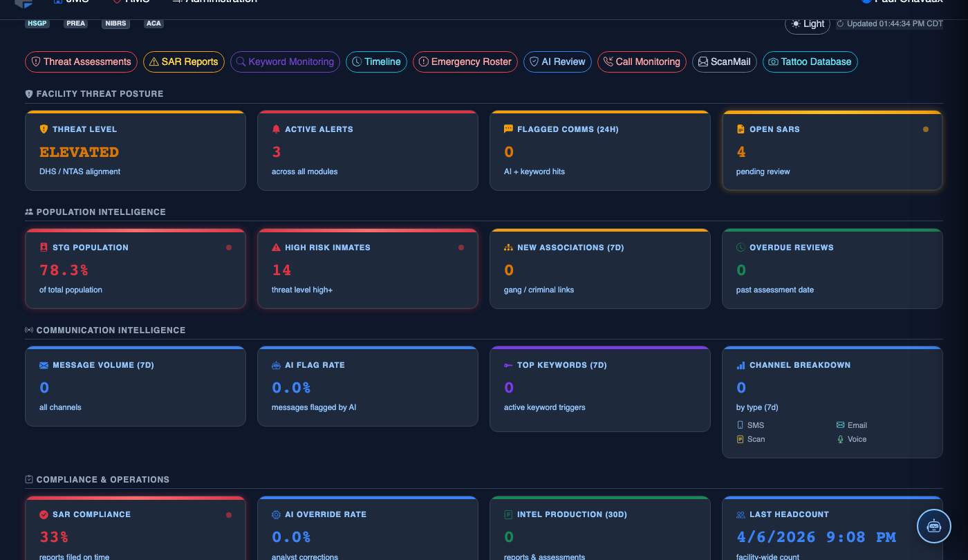
Task: Click the ACA compliance badge
Action: click(153, 24)
